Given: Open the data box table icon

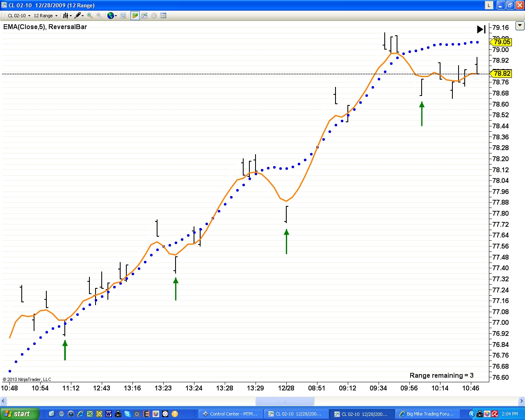Looking at the screenshot, I should (x=163, y=16).
